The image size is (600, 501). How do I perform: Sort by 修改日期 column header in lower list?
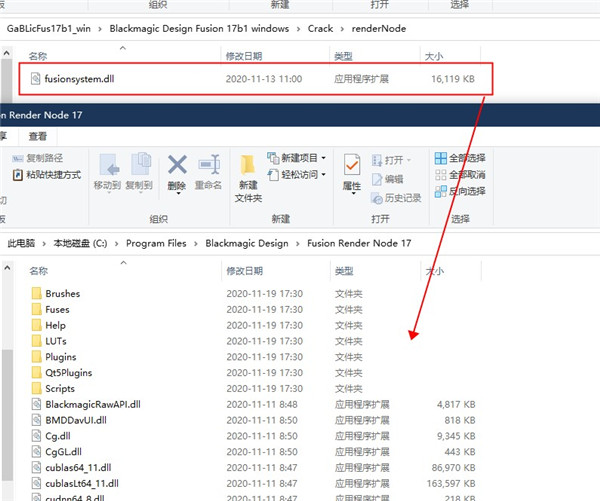click(246, 271)
